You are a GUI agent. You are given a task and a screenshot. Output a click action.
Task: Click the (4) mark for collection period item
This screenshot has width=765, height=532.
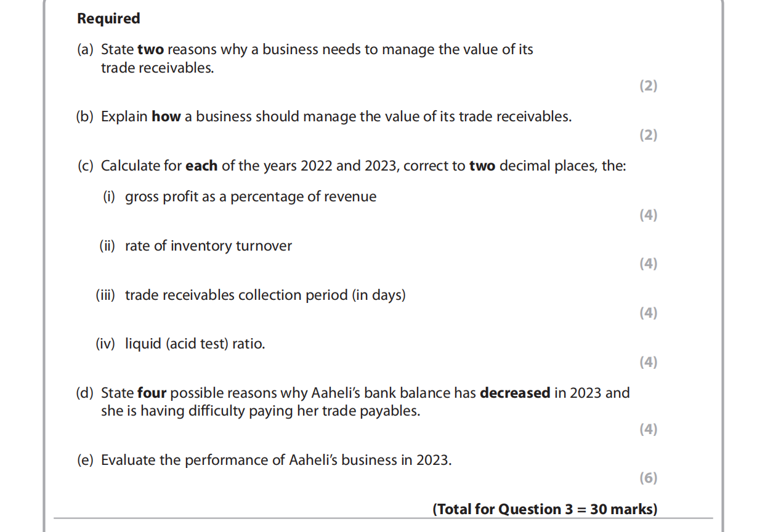(648, 313)
